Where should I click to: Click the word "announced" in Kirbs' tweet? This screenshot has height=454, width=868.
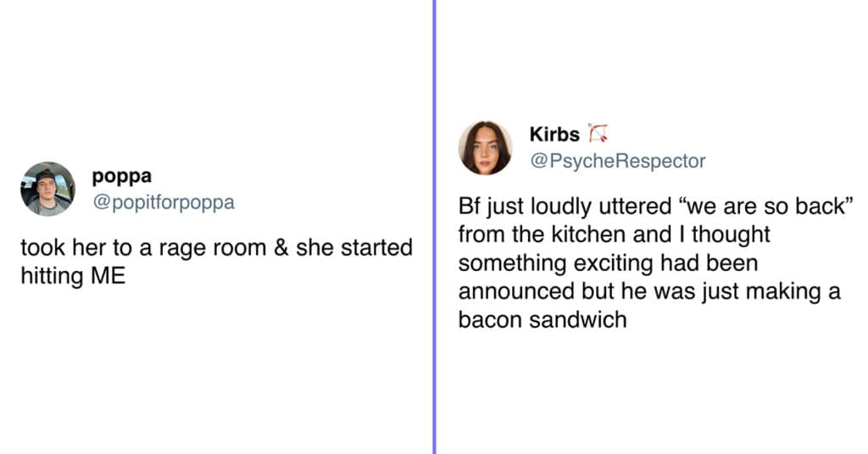pyautogui.click(x=516, y=291)
